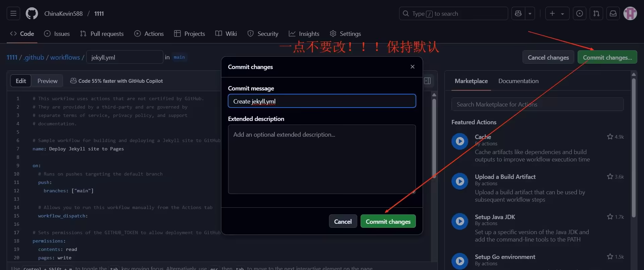This screenshot has width=644, height=270.
Task: Open the issues circle icon in header
Action: pos(580,13)
